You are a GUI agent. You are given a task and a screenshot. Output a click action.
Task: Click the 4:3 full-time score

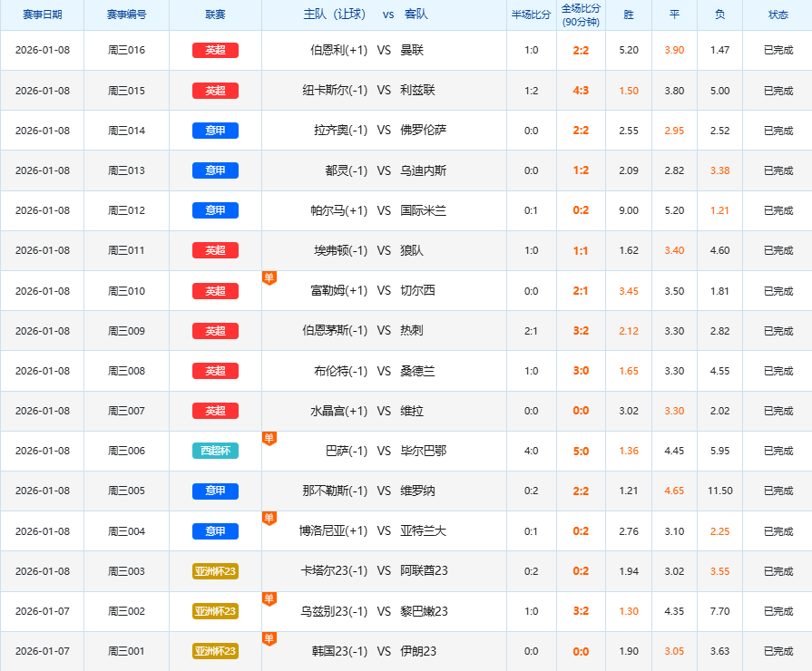pyautogui.click(x=581, y=91)
